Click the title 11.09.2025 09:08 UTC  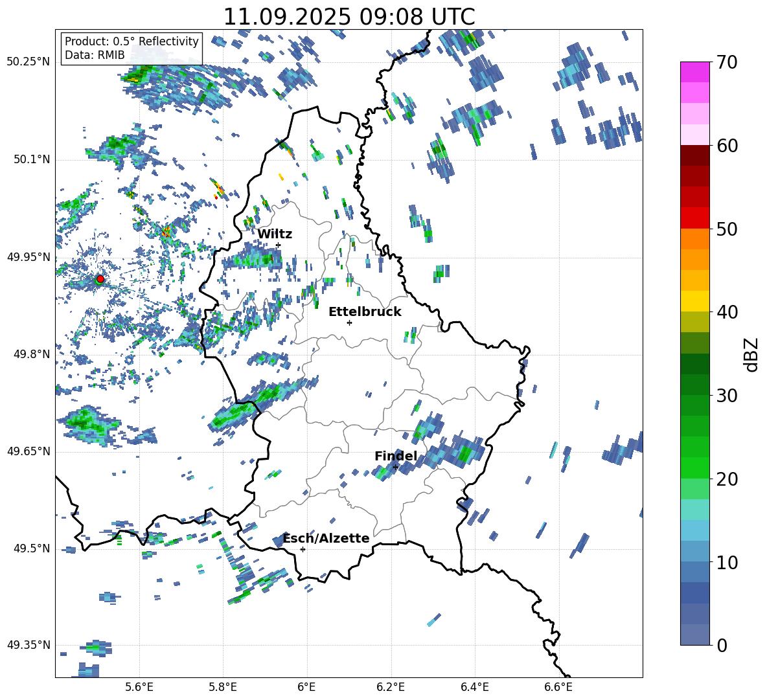click(x=349, y=17)
